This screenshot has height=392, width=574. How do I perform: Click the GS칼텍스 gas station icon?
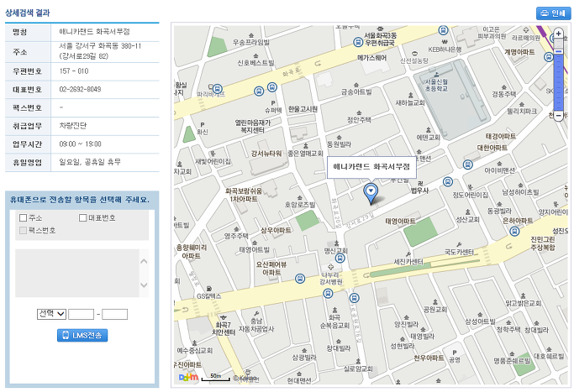tap(209, 289)
